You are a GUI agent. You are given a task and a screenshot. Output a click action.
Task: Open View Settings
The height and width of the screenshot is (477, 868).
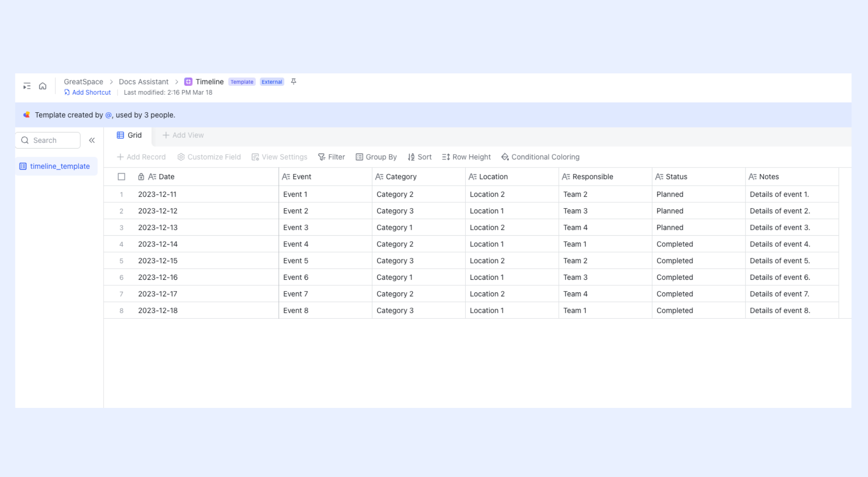[x=279, y=157]
